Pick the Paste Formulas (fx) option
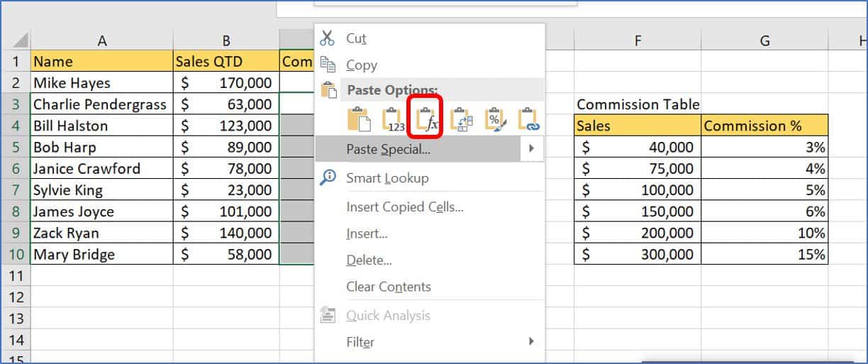This screenshot has width=868, height=364. pyautogui.click(x=427, y=119)
